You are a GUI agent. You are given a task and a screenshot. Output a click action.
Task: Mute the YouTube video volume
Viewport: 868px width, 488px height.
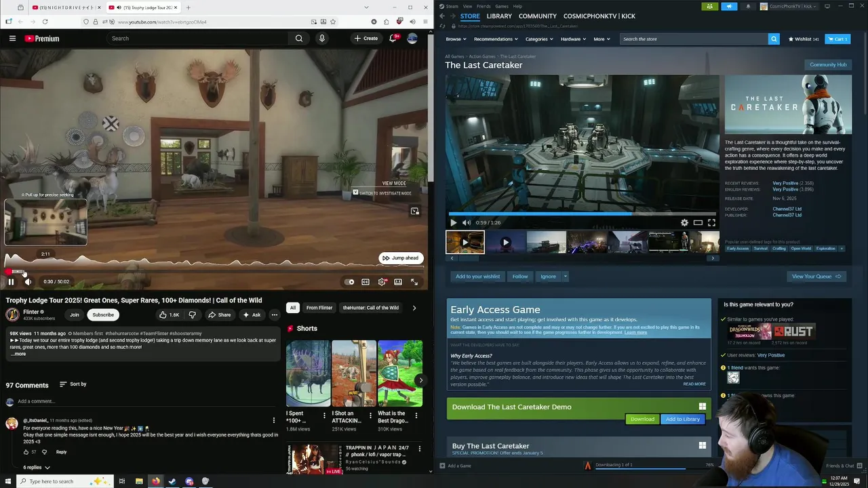28,282
